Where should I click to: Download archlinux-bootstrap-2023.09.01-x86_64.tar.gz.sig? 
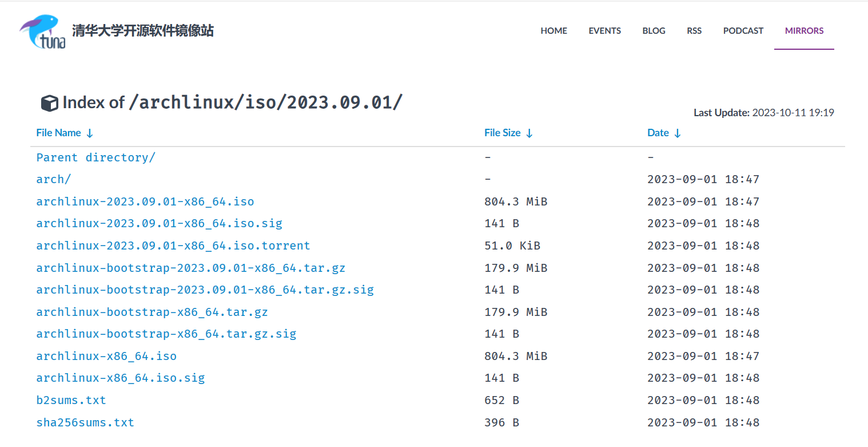[x=205, y=290]
